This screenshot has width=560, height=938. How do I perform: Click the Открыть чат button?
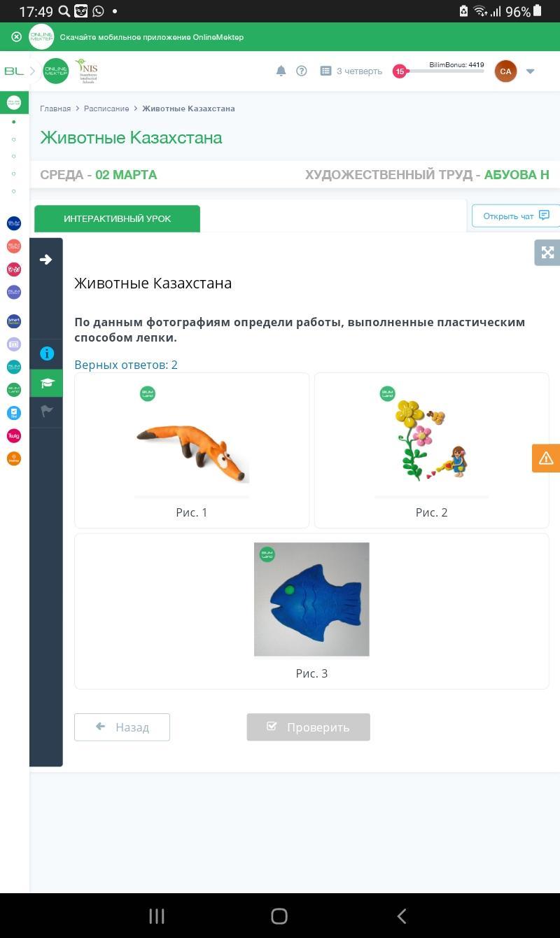pyautogui.click(x=516, y=216)
